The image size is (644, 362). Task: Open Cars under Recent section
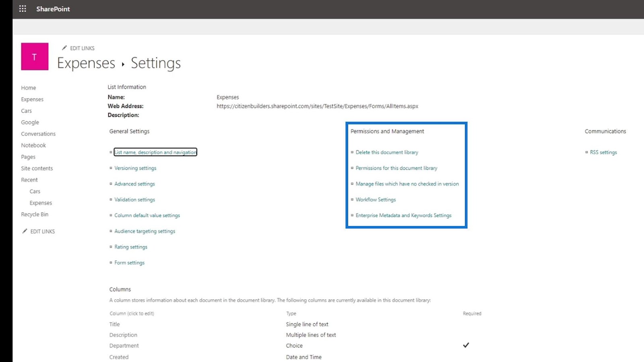click(35, 191)
